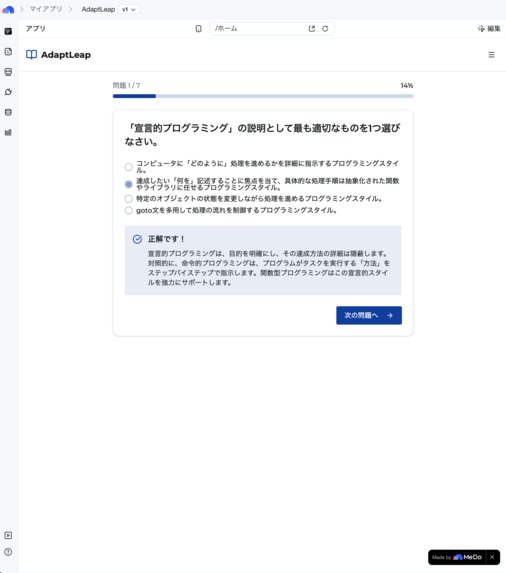
Task: Click the 正解です！ heading
Action: [x=167, y=239]
